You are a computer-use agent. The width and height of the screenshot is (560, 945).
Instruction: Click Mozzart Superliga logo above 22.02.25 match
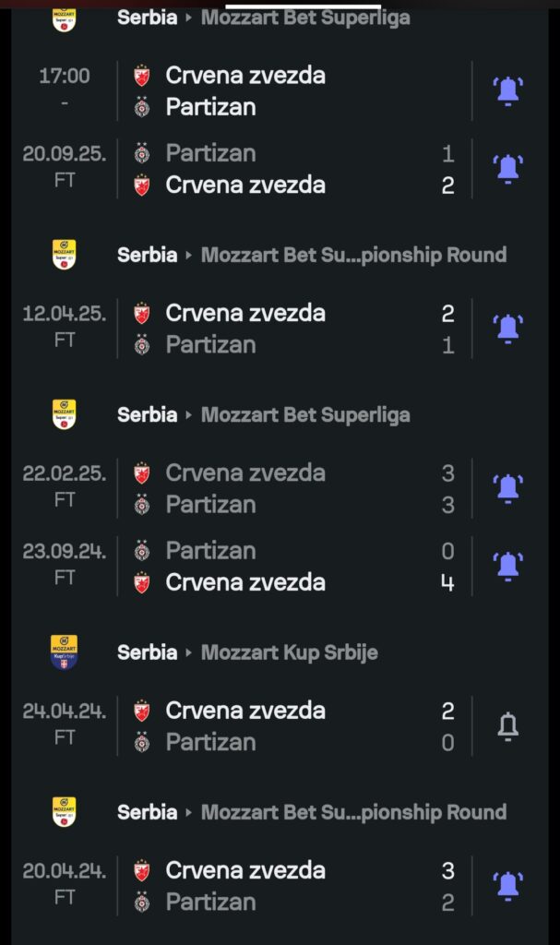click(64, 414)
